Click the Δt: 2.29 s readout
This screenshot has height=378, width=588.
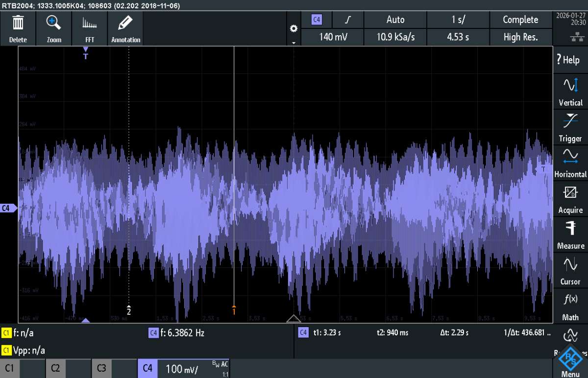pos(454,333)
